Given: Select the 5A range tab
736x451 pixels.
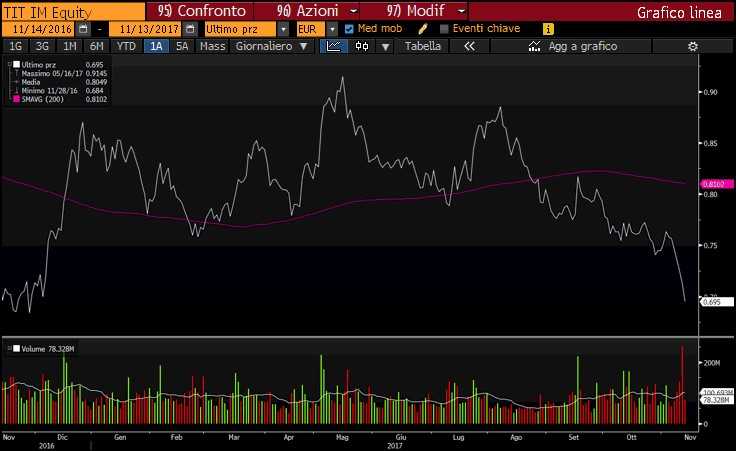Looking at the screenshot, I should (182, 46).
